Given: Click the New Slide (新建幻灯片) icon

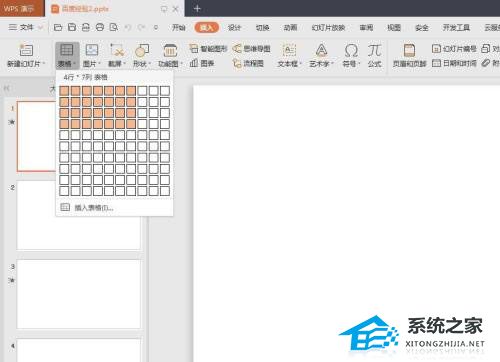Looking at the screenshot, I should [26, 50].
